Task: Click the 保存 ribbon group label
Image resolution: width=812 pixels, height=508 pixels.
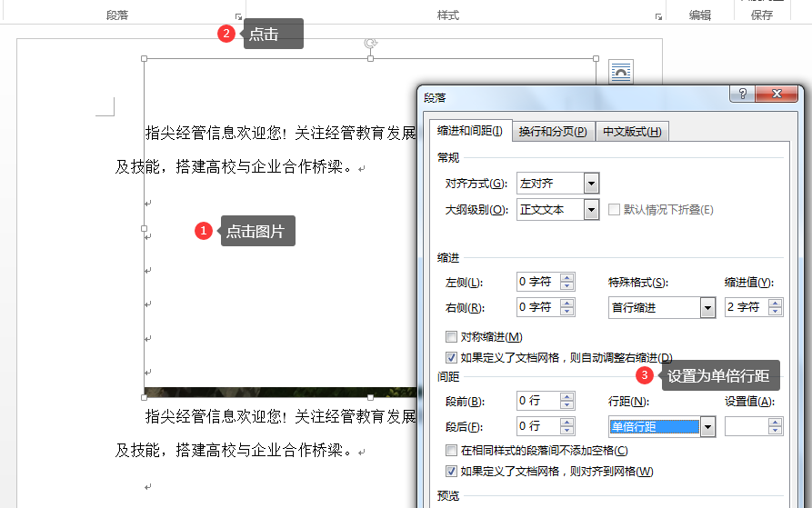Action: click(762, 15)
